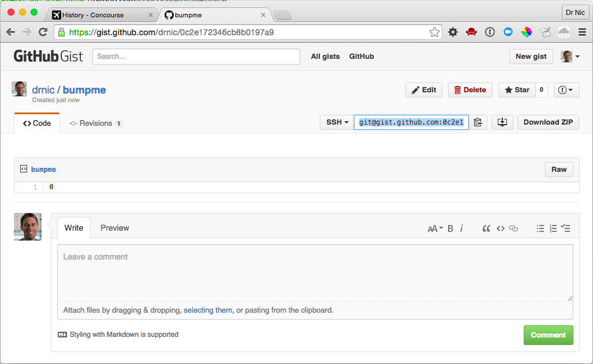Click GitHub Gist logo
Screen dimensions: 593x364
point(49,57)
